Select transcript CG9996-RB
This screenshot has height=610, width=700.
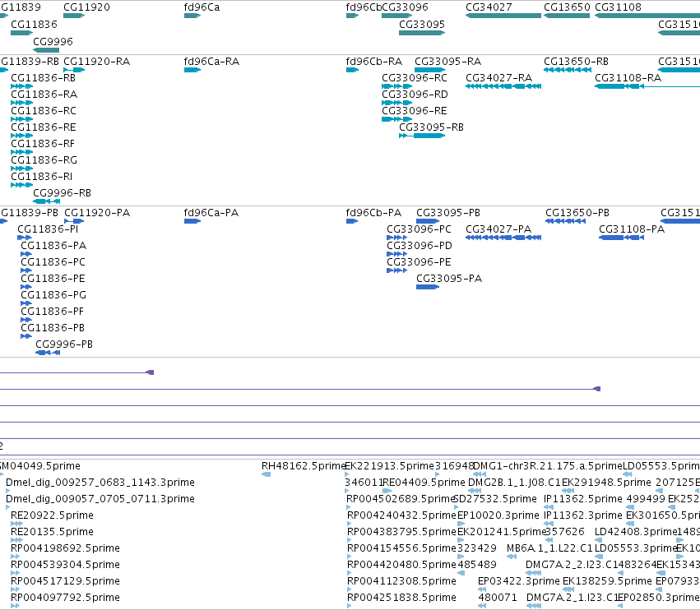[x=46, y=201]
